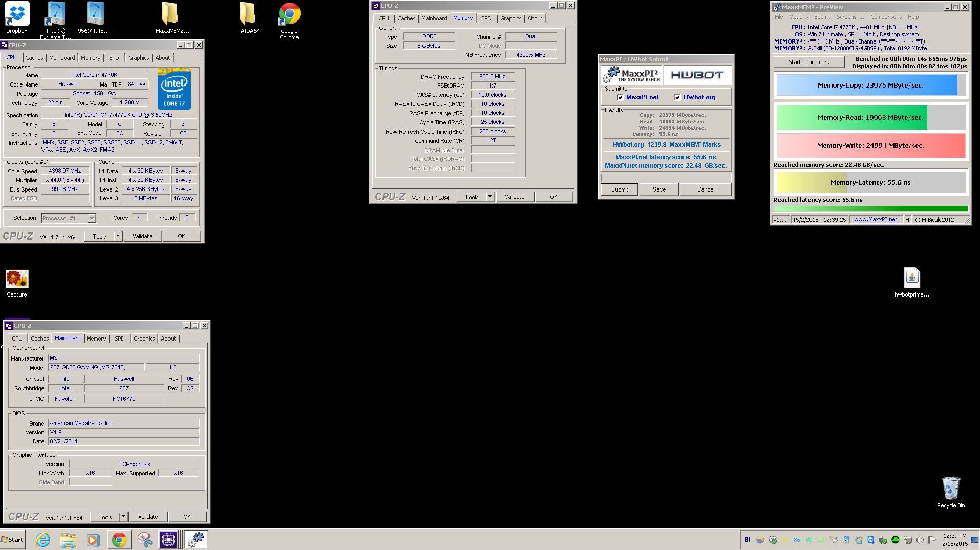
Task: Click the DRAM Frequency 933.5 MHz field
Action: [x=493, y=77]
